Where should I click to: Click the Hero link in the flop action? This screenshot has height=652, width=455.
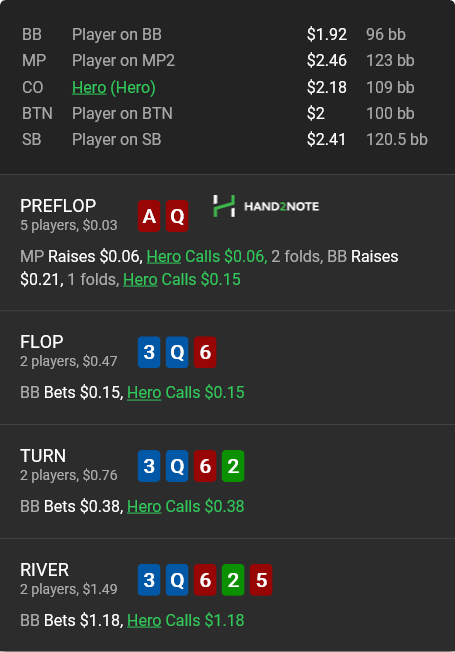click(x=144, y=393)
